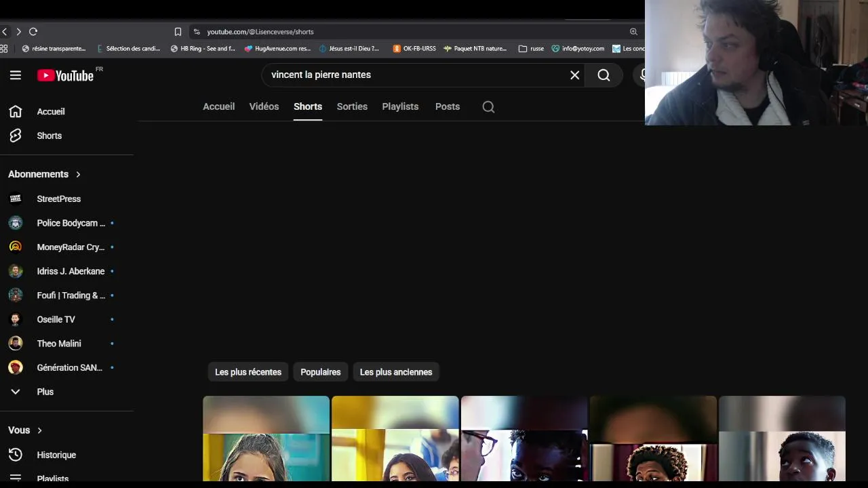Image resolution: width=868 pixels, height=488 pixels.
Task: Select the Shorts channel tab
Action: [x=308, y=106]
